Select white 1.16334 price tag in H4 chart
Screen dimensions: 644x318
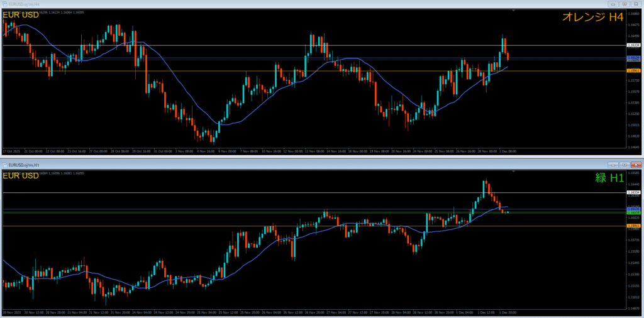633,45
